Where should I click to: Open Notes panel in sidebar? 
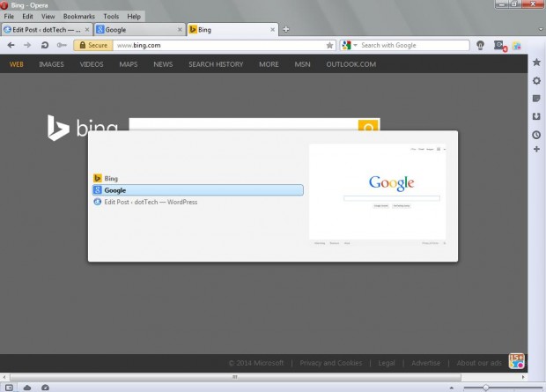click(536, 99)
